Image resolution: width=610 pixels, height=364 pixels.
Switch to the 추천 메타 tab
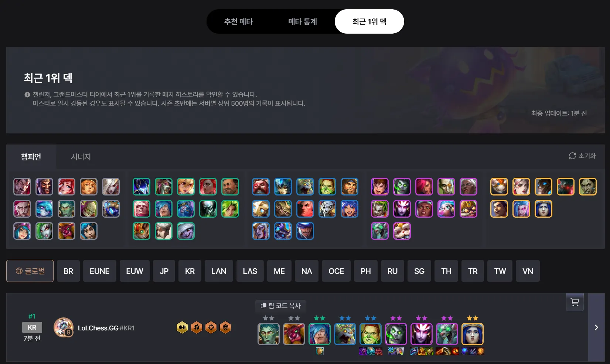coord(238,21)
